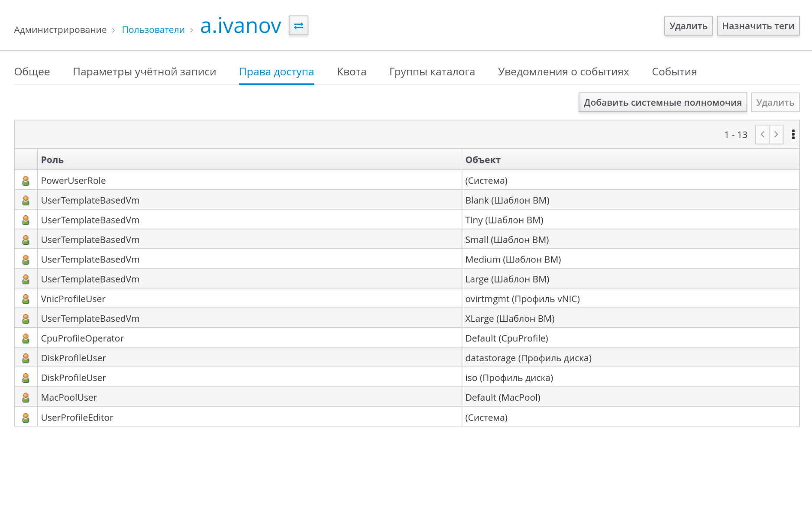Click the user icon in the PowerUserRole row
The width and height of the screenshot is (812, 525).
tap(26, 181)
